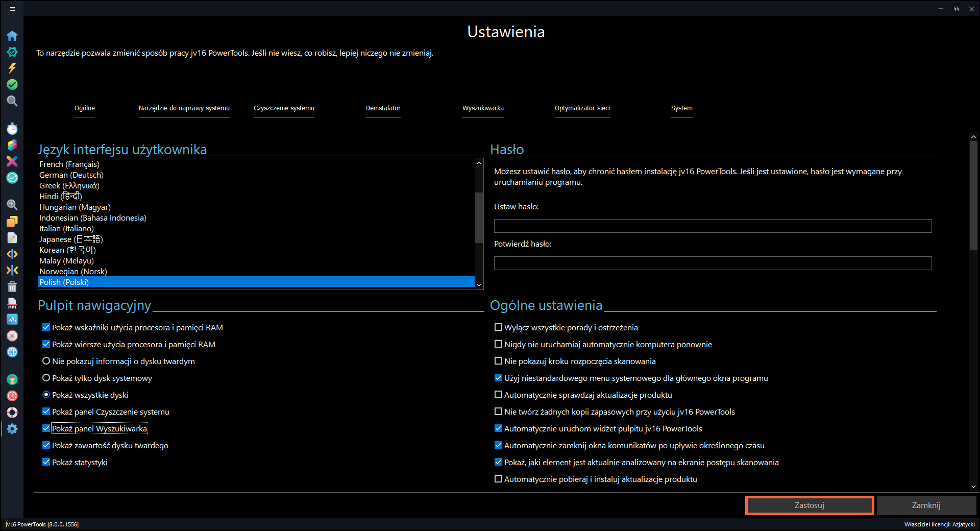Enable Wyłącz wszystkie porady i ostrzeżenia
This screenshot has height=531, width=980.
(x=498, y=327)
